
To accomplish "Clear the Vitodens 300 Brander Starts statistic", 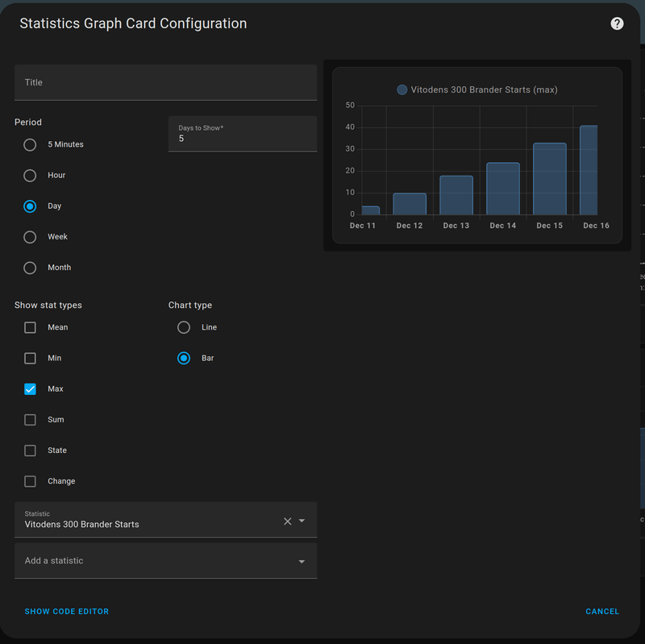I will 287,521.
